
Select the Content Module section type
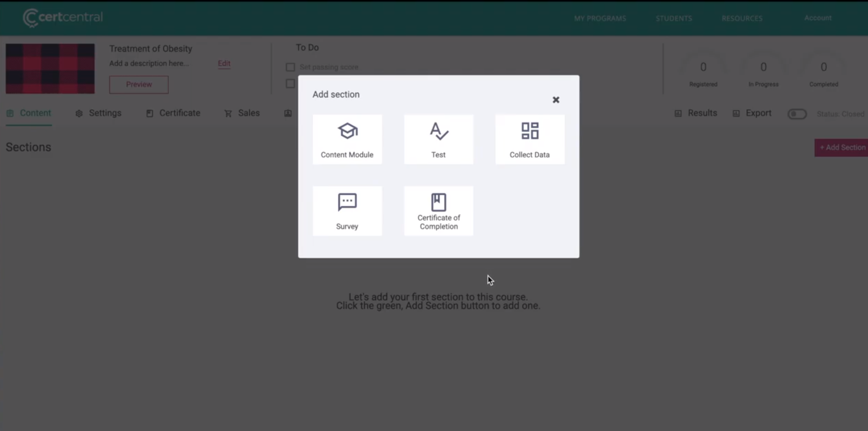347,139
